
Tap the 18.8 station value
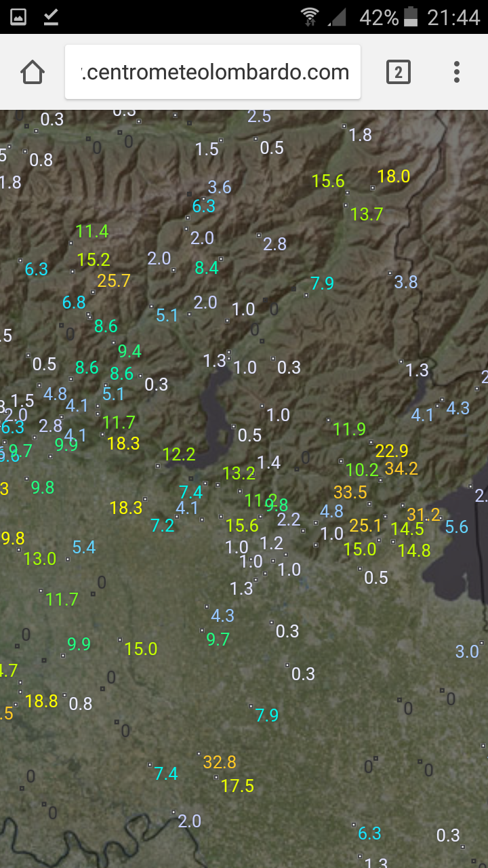click(41, 701)
